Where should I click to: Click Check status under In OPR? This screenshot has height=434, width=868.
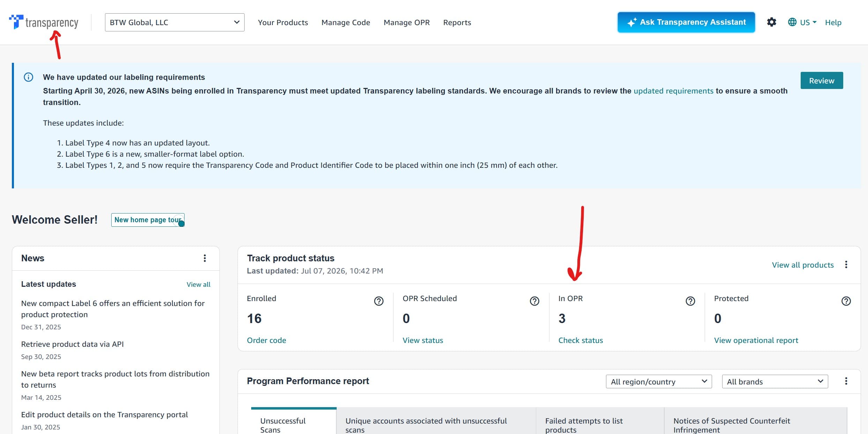click(x=581, y=340)
